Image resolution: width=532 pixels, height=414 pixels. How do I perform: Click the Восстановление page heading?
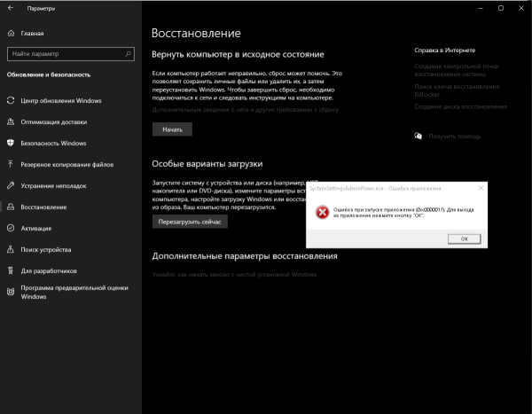196,33
